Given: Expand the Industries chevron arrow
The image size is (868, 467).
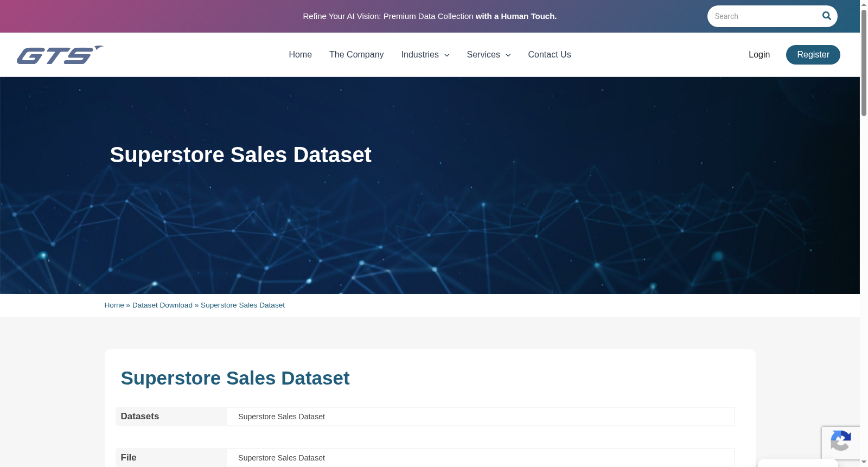Looking at the screenshot, I should pos(447,55).
